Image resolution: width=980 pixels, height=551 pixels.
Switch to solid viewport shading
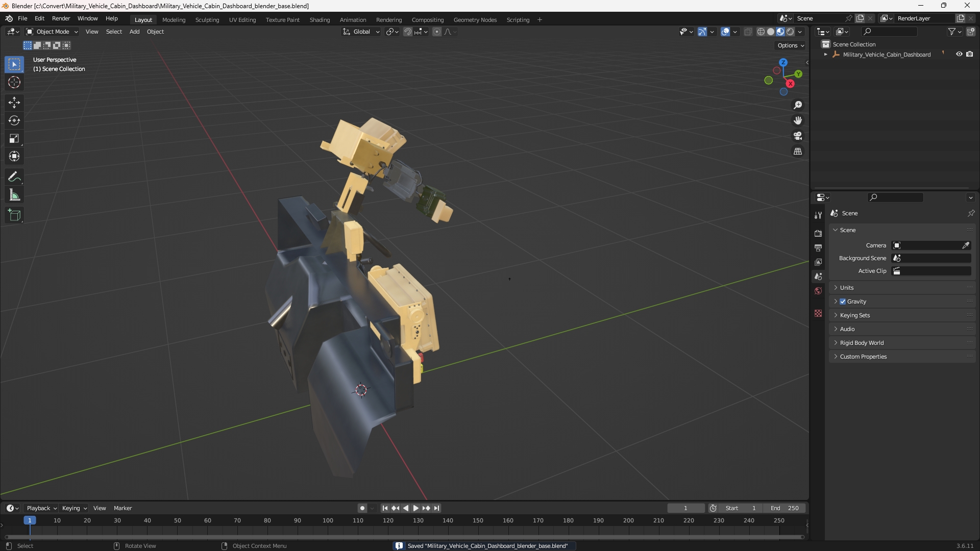pyautogui.click(x=771, y=32)
